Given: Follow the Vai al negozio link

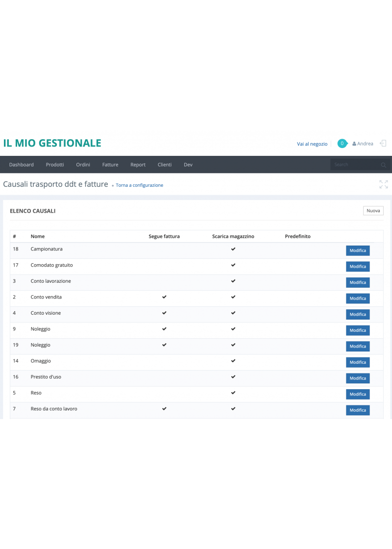Looking at the screenshot, I should (x=312, y=144).
